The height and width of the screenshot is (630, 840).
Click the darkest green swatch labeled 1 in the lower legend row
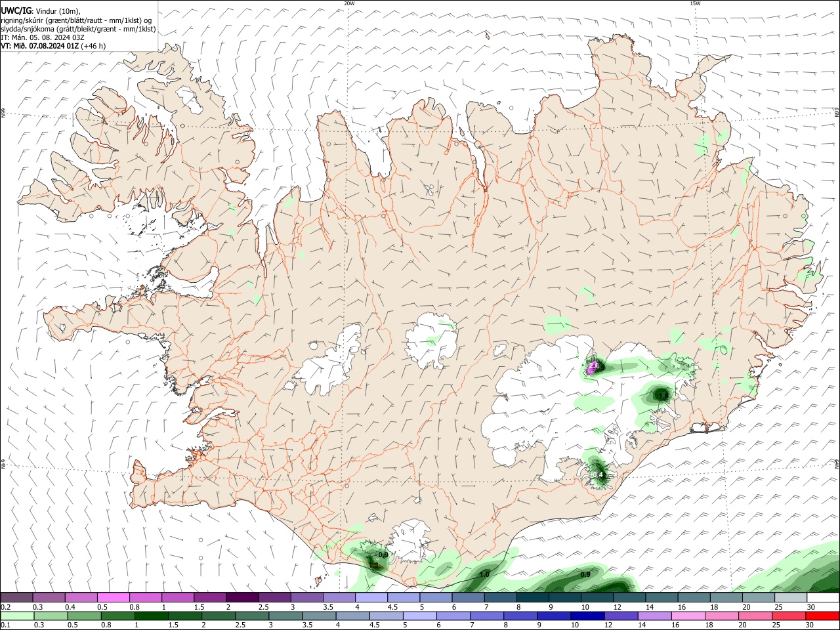[x=152, y=616]
